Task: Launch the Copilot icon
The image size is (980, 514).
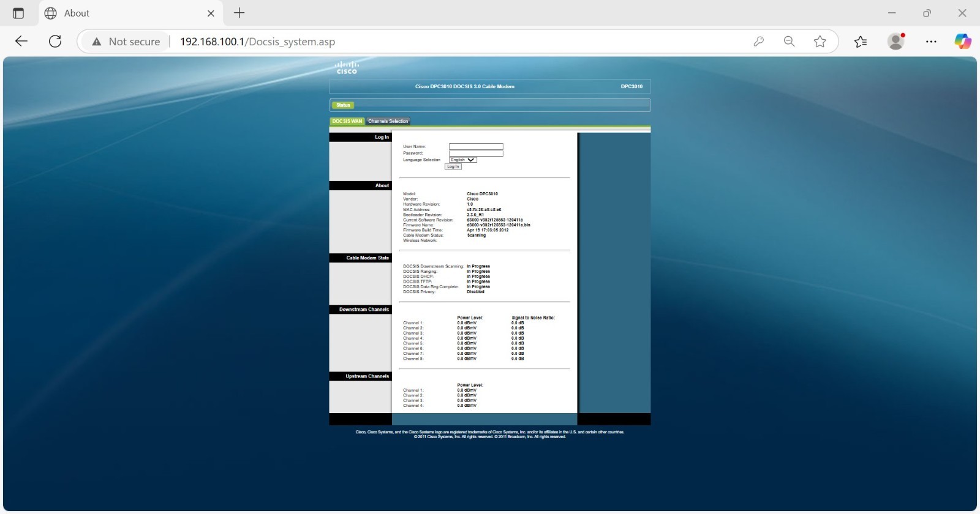Action: click(963, 42)
